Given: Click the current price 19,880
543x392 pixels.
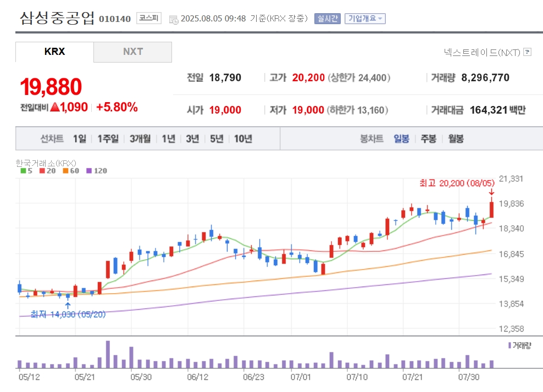Looking at the screenshot, I should click(x=51, y=87).
